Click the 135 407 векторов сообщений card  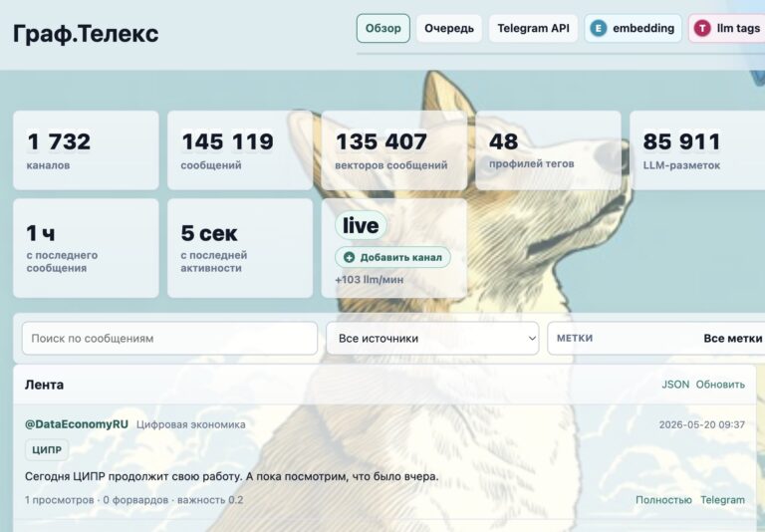click(x=394, y=150)
